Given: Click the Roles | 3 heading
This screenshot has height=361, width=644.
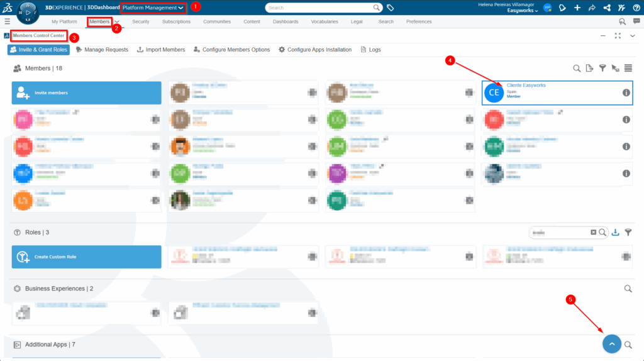Looking at the screenshot, I should click(37, 233).
